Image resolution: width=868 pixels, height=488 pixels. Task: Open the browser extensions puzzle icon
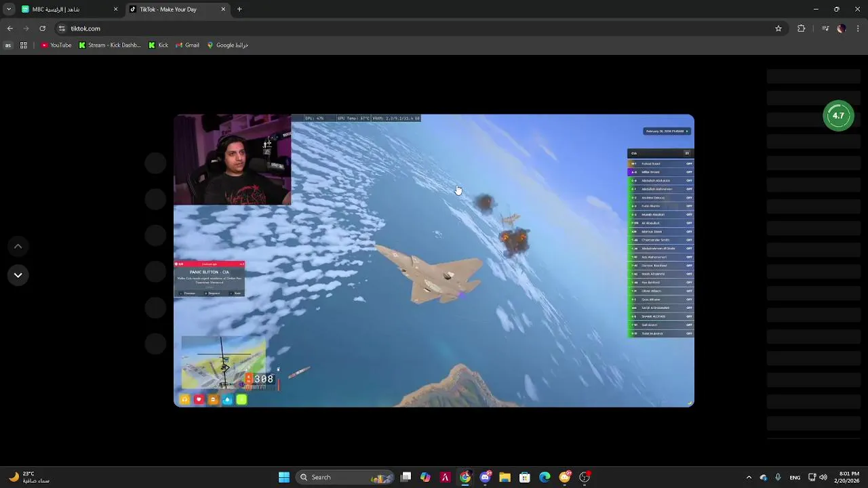(x=802, y=28)
